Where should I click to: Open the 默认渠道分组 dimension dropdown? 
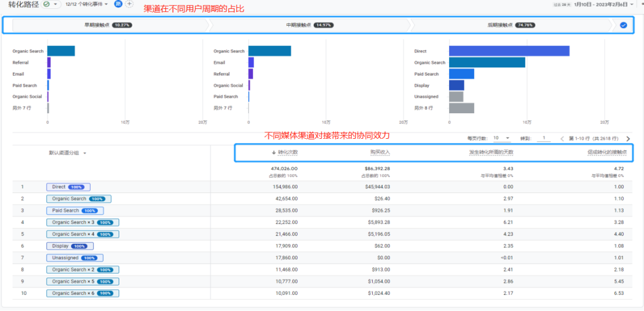coord(68,153)
